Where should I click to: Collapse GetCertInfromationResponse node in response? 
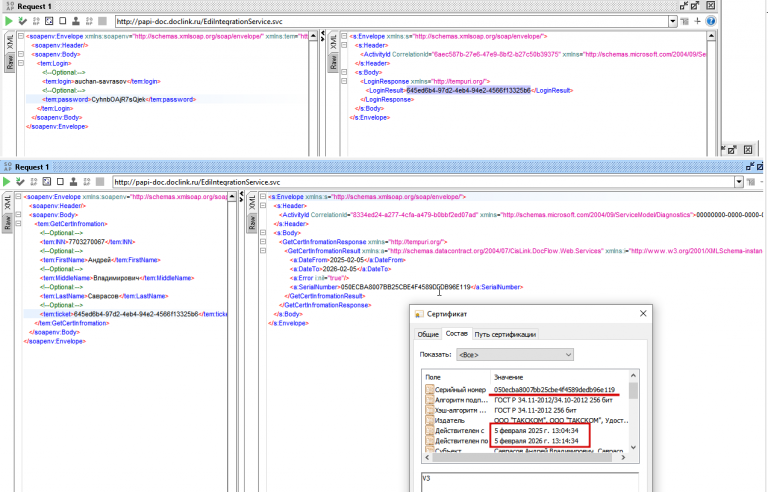(x=263, y=242)
